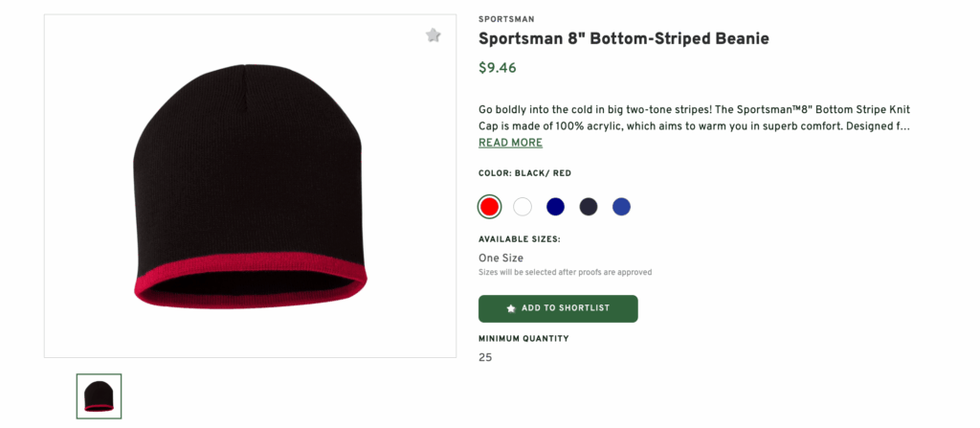Pick the navy blue color swatch
The height and width of the screenshot is (428, 980).
(x=555, y=206)
